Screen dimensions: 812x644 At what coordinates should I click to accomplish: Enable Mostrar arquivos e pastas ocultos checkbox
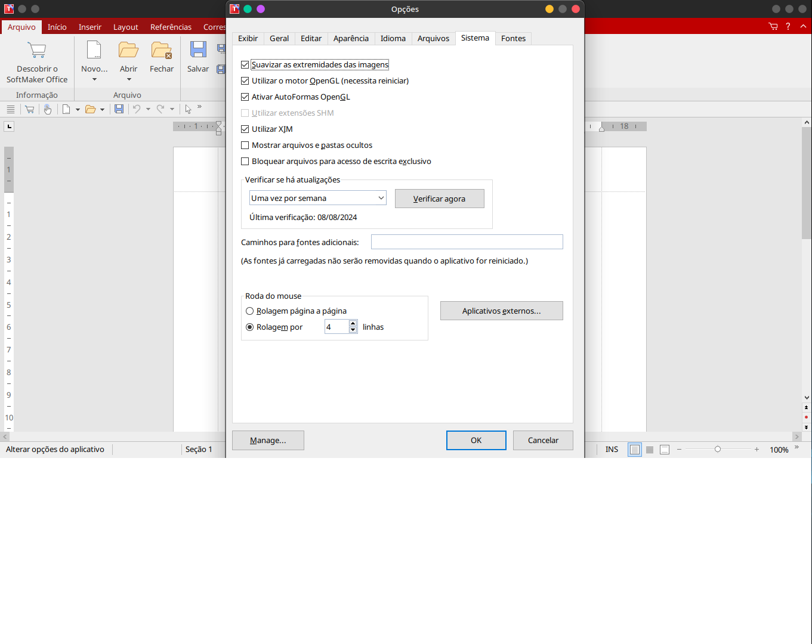(245, 145)
